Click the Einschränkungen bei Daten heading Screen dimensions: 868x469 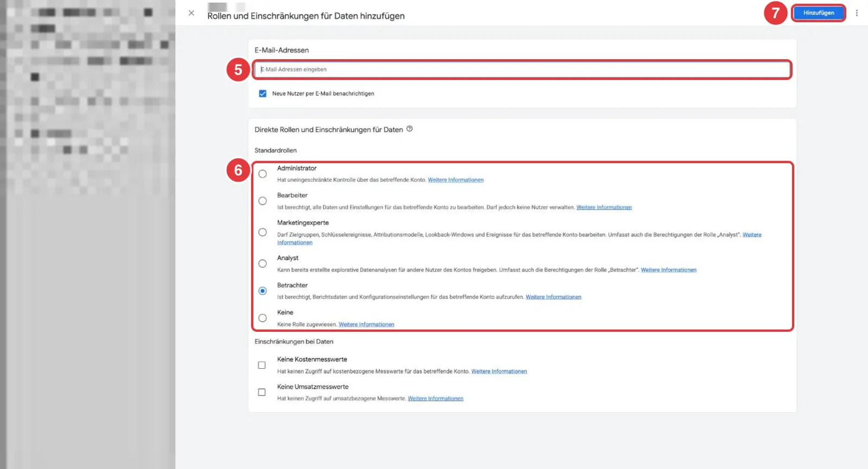294,342
